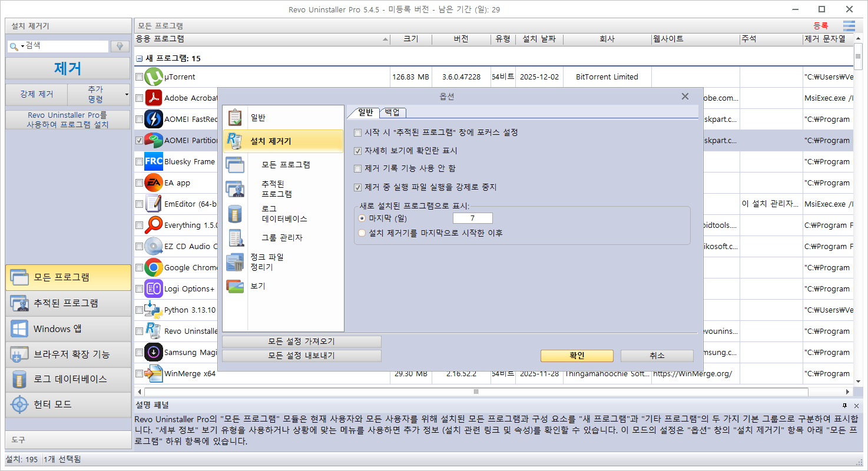The width and height of the screenshot is (868, 471).
Task: Click the Adobe Acrobat icon
Action: tap(154, 98)
